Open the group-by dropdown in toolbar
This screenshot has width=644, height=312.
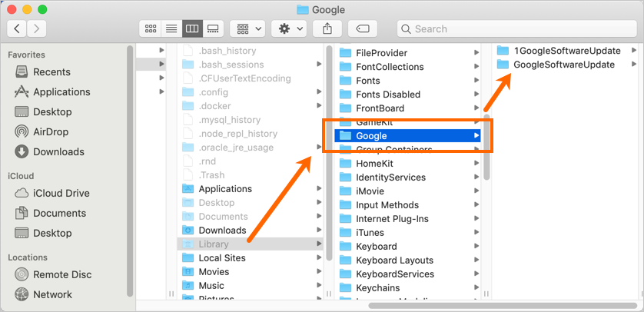[247, 28]
